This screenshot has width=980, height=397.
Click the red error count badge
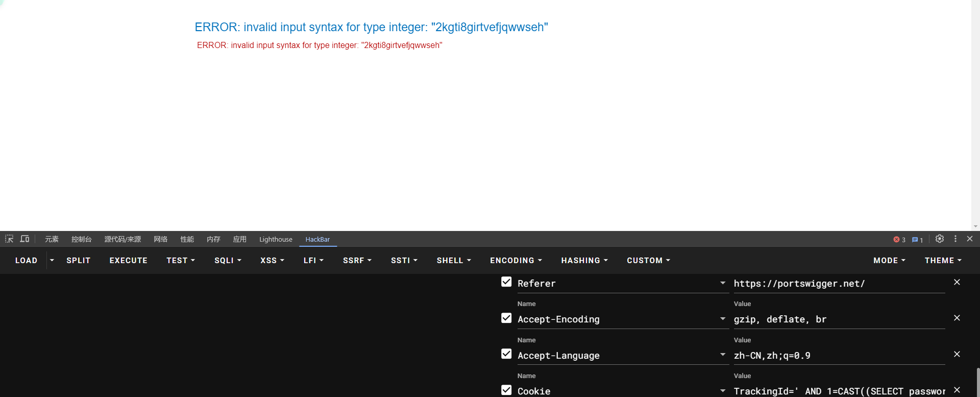click(899, 240)
